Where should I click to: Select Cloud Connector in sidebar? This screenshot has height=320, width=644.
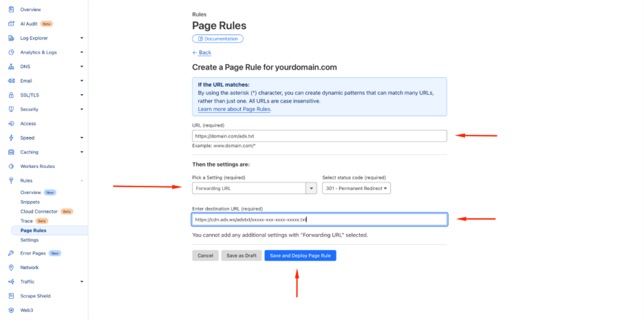pyautogui.click(x=39, y=211)
